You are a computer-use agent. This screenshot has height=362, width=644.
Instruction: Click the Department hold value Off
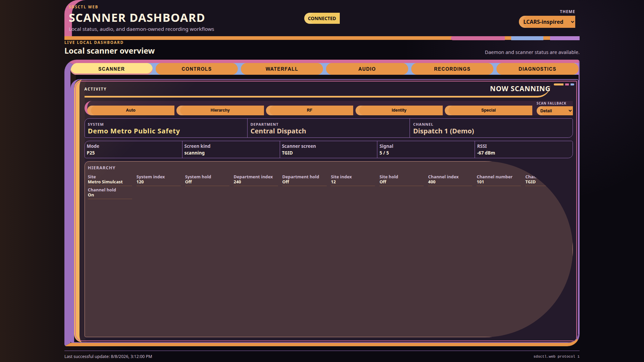click(x=286, y=182)
